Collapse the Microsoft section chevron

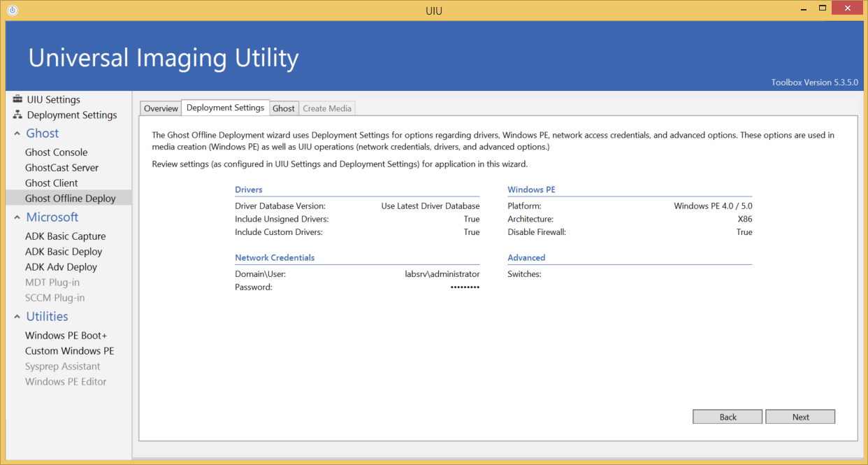click(x=17, y=217)
